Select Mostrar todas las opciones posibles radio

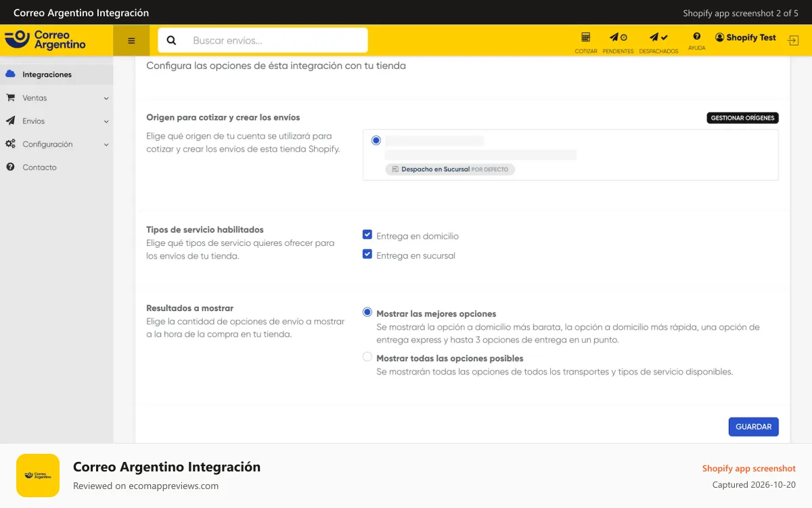point(367,356)
